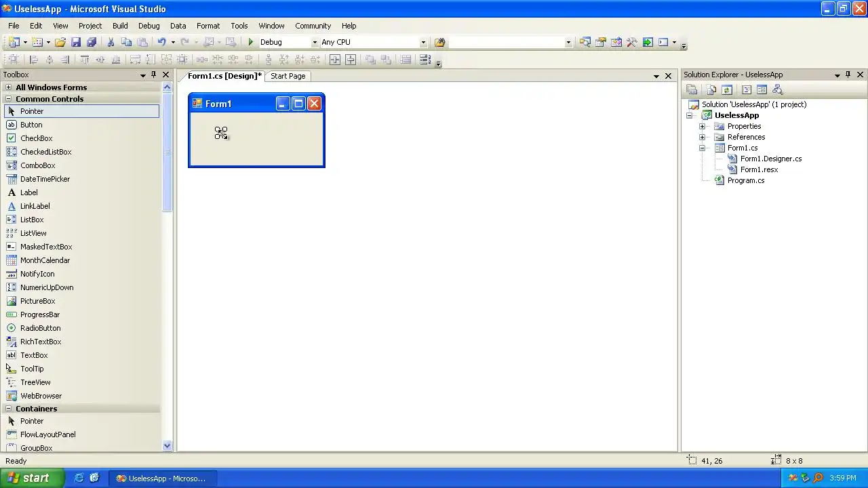The width and height of the screenshot is (868, 488).
Task: Expand the References node in Solution Explorer
Action: point(702,137)
